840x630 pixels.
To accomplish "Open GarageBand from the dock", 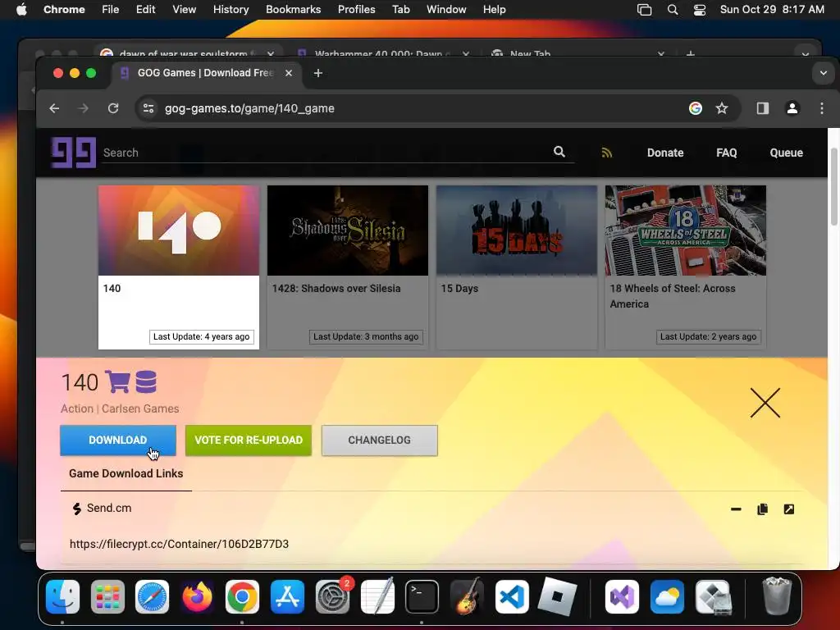I will 467,596.
